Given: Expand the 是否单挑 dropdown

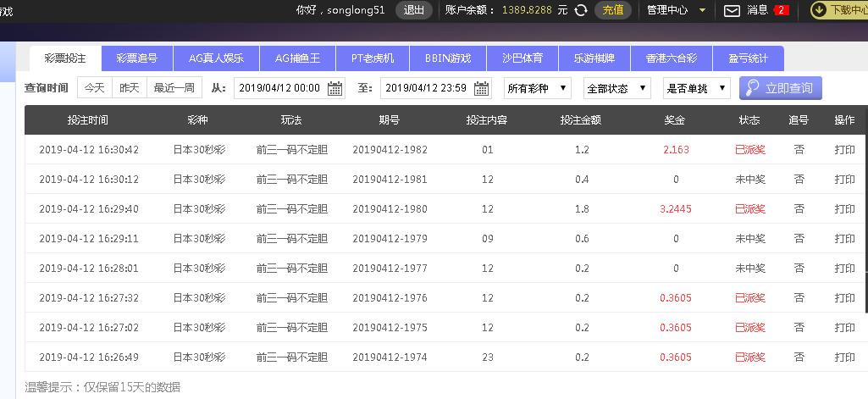Looking at the screenshot, I should coord(696,88).
